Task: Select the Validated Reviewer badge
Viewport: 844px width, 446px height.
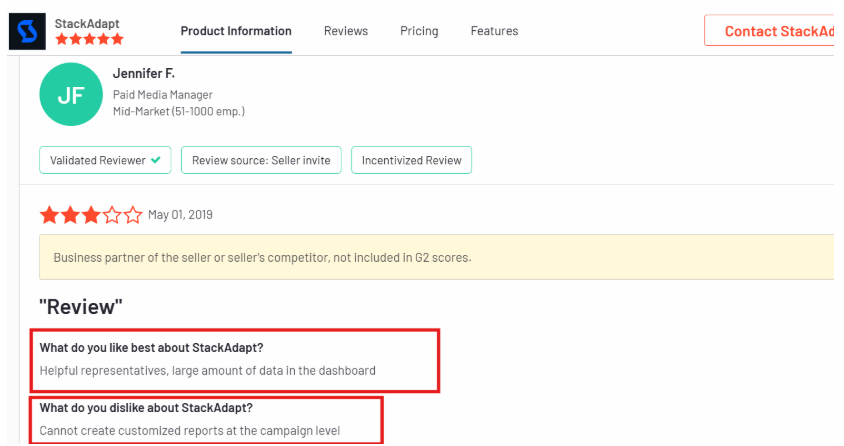Action: (106, 160)
